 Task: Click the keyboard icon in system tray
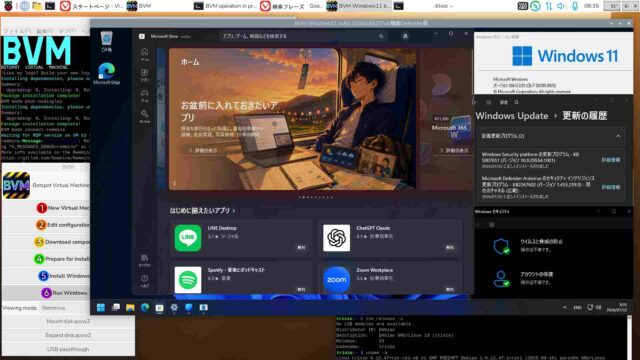pos(522,6)
